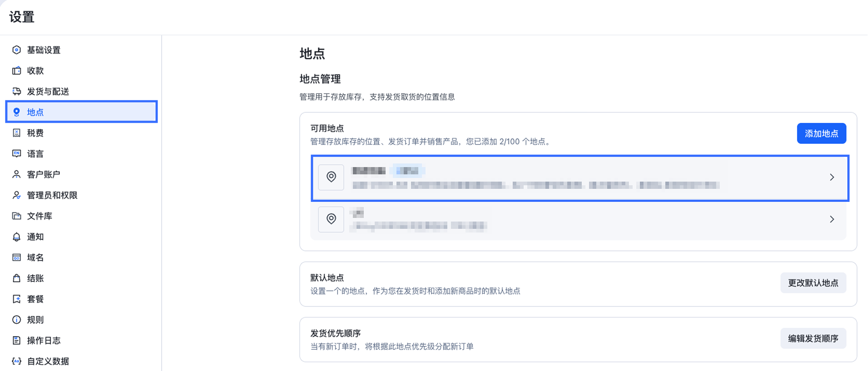The height and width of the screenshot is (371, 868).
Task: Click the 语言 EN icon
Action: click(x=16, y=154)
